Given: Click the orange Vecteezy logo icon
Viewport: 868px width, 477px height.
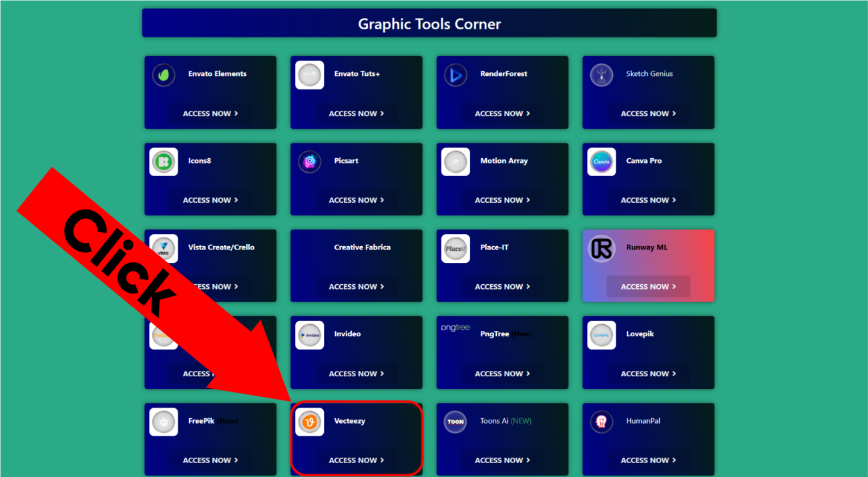Looking at the screenshot, I should pyautogui.click(x=310, y=422).
